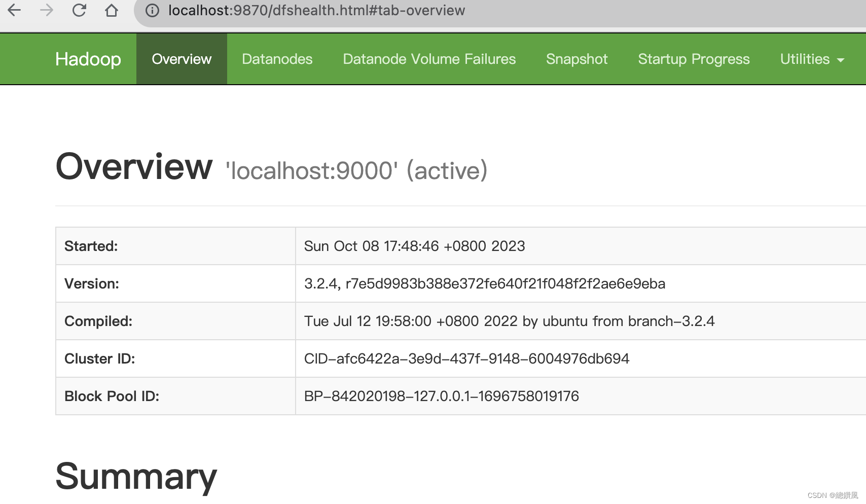Viewport: 866px width, 504px height.
Task: Select compiled value Tue Jul 12 text
Action: coord(509,321)
